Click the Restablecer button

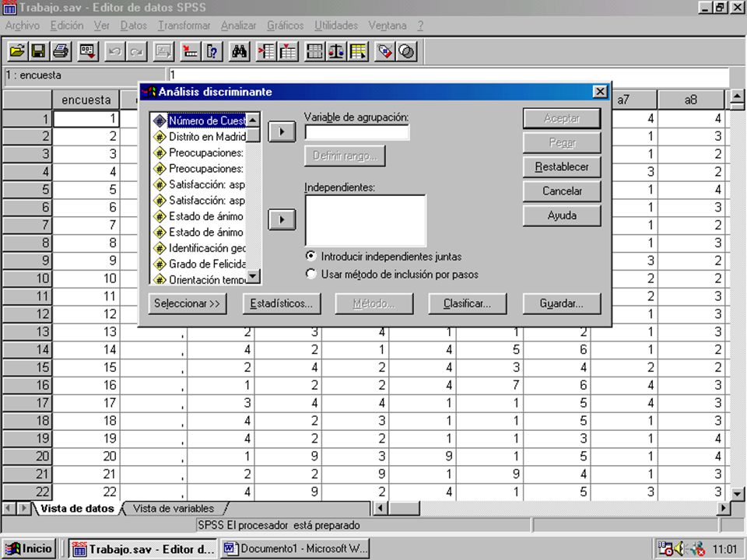tap(562, 166)
